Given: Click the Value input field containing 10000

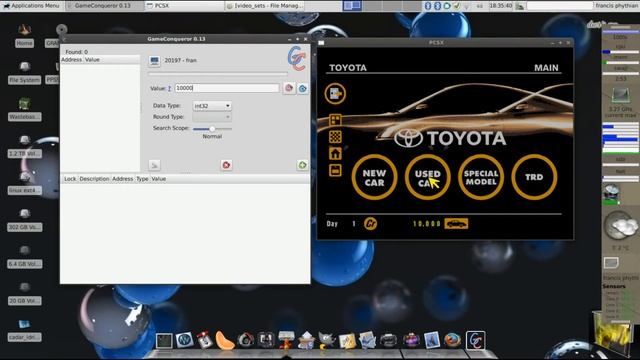Looking at the screenshot, I should [227, 88].
